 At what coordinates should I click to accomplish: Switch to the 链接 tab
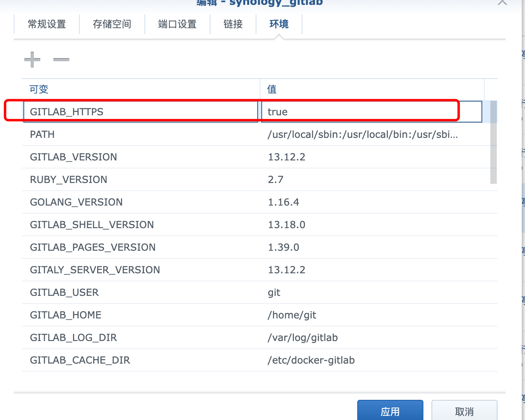[x=233, y=24]
